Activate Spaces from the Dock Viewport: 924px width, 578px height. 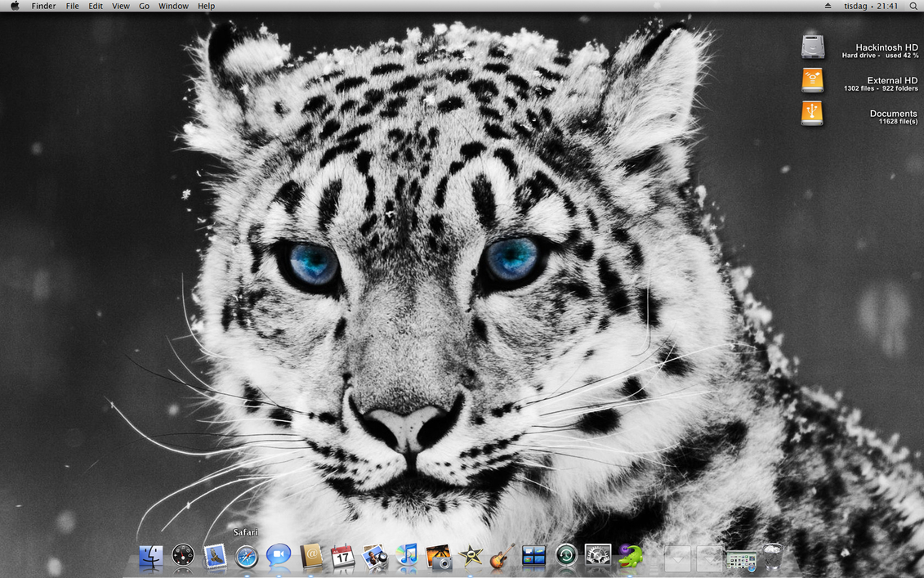pos(533,556)
